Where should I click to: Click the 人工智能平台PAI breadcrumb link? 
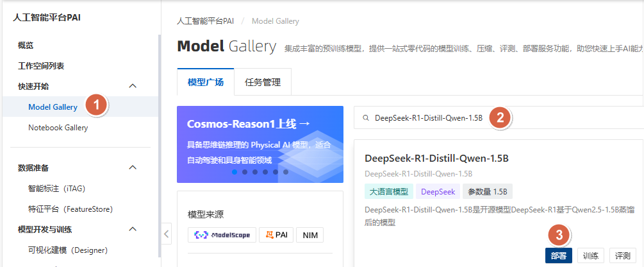coord(205,21)
